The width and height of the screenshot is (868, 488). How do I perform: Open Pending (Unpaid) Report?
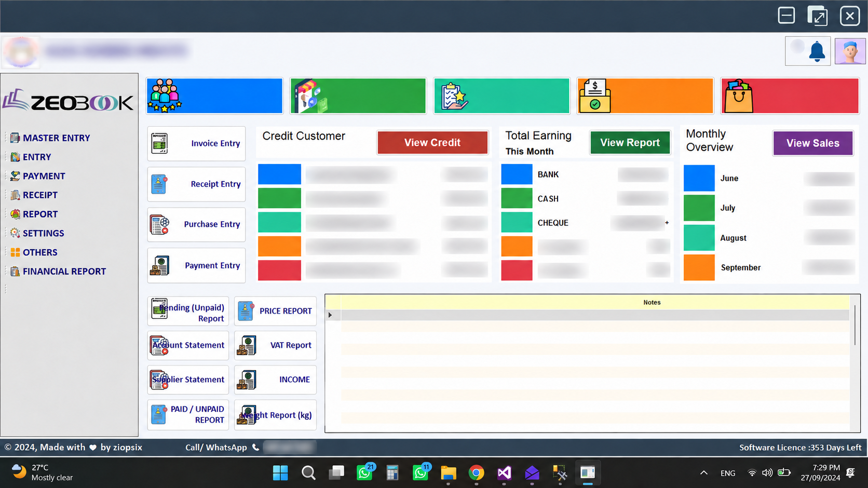click(188, 311)
